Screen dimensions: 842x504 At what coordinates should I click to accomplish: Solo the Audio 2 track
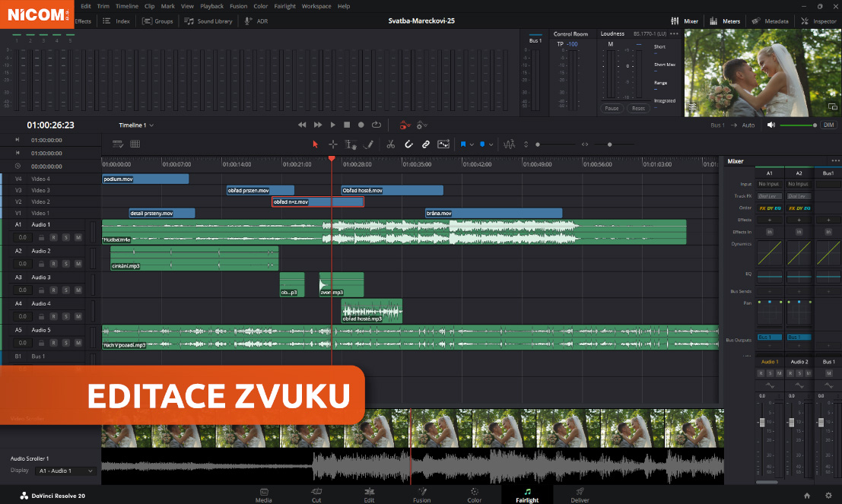(66, 264)
